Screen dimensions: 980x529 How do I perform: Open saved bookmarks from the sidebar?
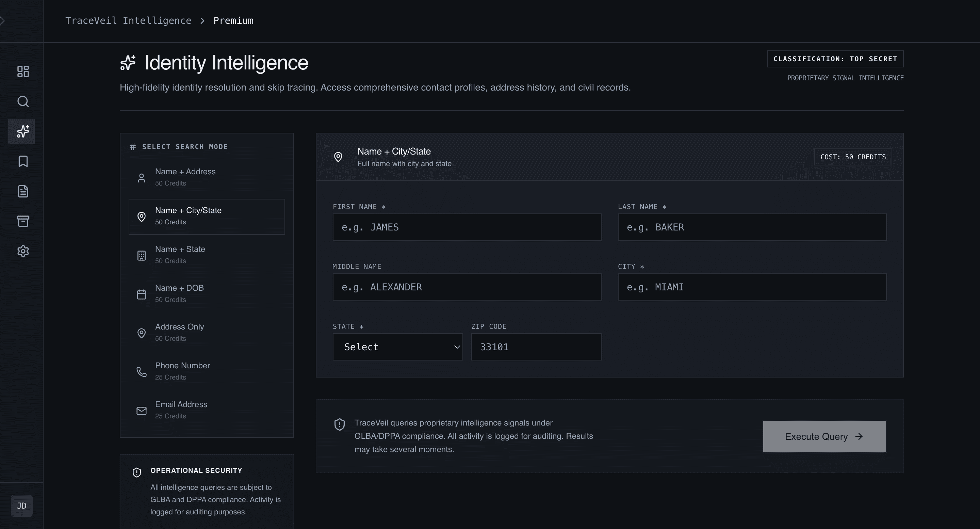(23, 161)
